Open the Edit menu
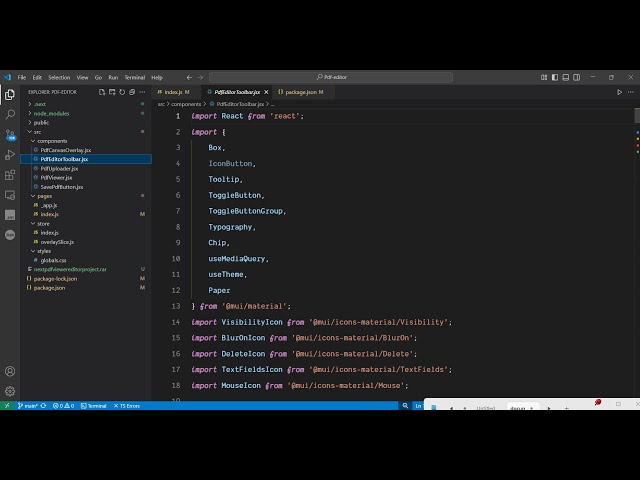Image resolution: width=640 pixels, height=480 pixels. (37, 77)
